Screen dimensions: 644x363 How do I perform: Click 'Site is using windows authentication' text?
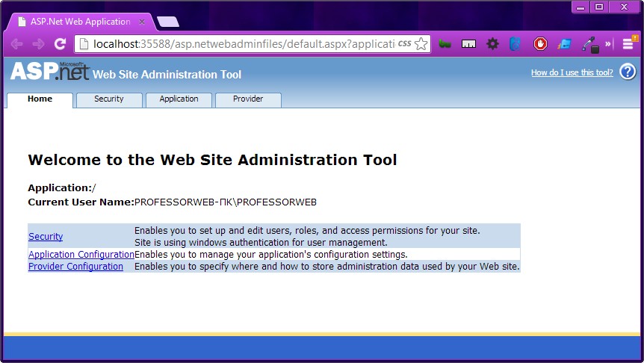click(x=261, y=242)
